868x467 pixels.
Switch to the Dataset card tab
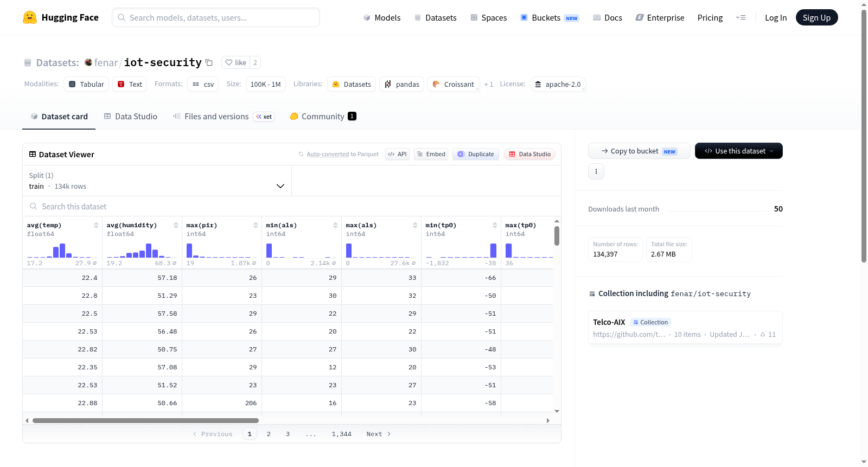pyautogui.click(x=59, y=116)
